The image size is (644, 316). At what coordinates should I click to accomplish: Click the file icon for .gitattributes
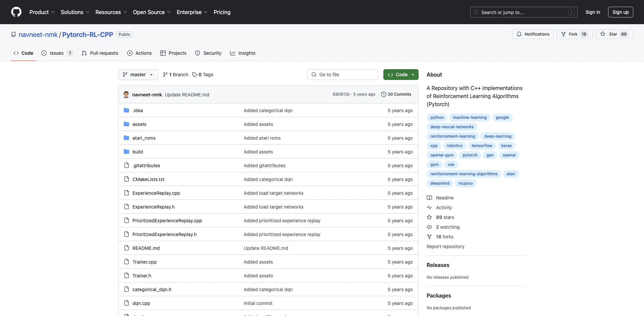pyautogui.click(x=126, y=166)
